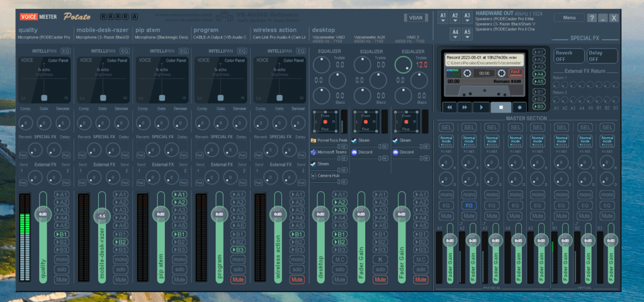Image resolution: width=644 pixels, height=302 pixels.
Task: Toggle A3 routing on the desktop strip
Action: (340, 210)
